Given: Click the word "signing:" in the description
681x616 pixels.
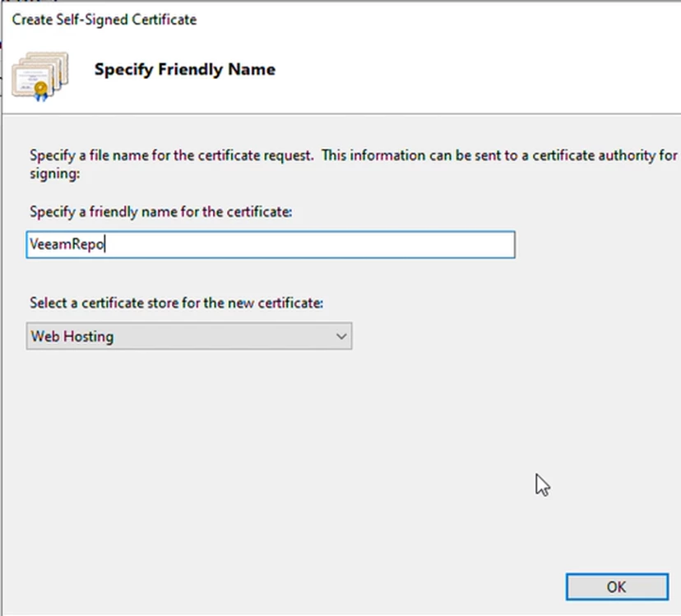Looking at the screenshot, I should tap(56, 173).
